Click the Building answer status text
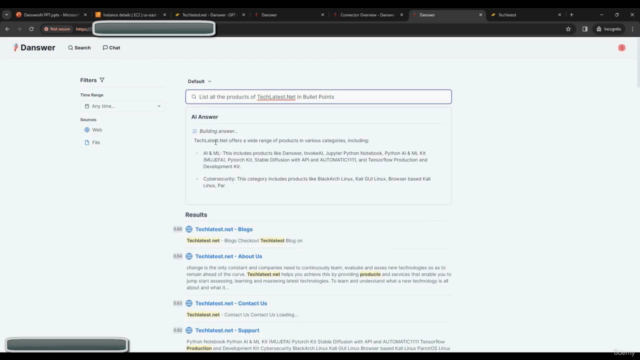Viewport: 640px width, 360px height. [218, 131]
